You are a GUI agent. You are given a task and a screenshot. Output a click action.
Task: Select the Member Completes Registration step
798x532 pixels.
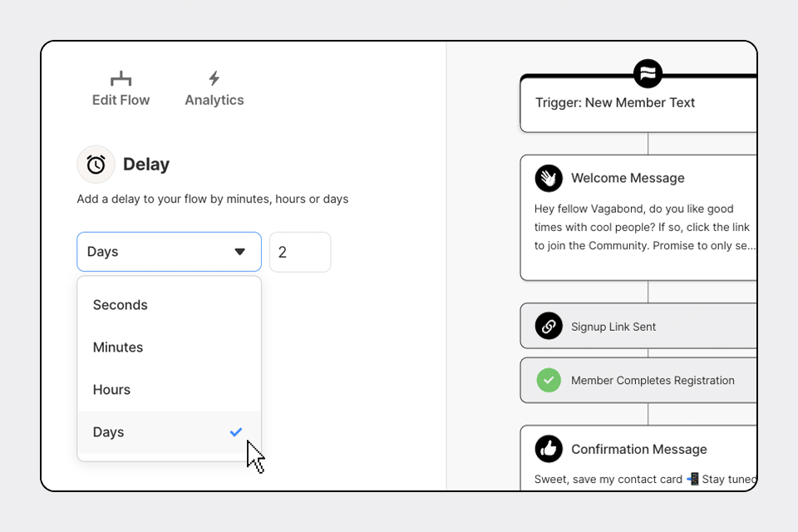click(x=653, y=381)
